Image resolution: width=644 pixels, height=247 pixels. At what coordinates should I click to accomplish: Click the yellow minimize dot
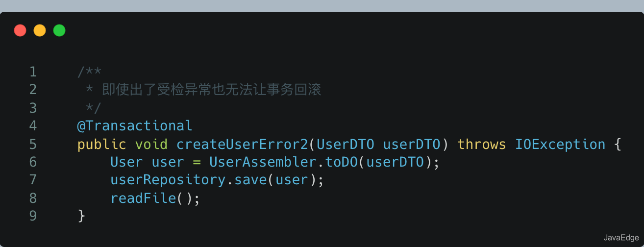coord(40,30)
